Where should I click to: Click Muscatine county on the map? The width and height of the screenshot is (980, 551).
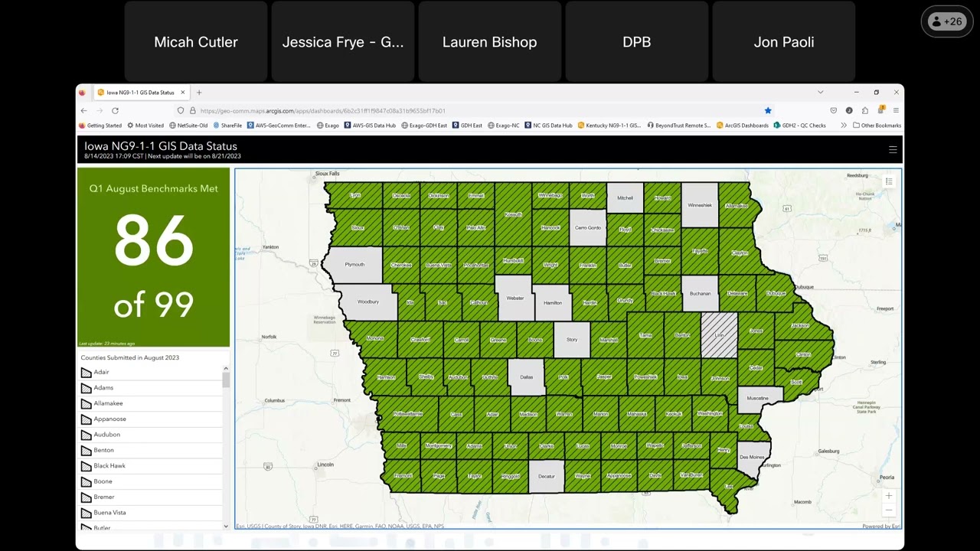[x=758, y=397]
